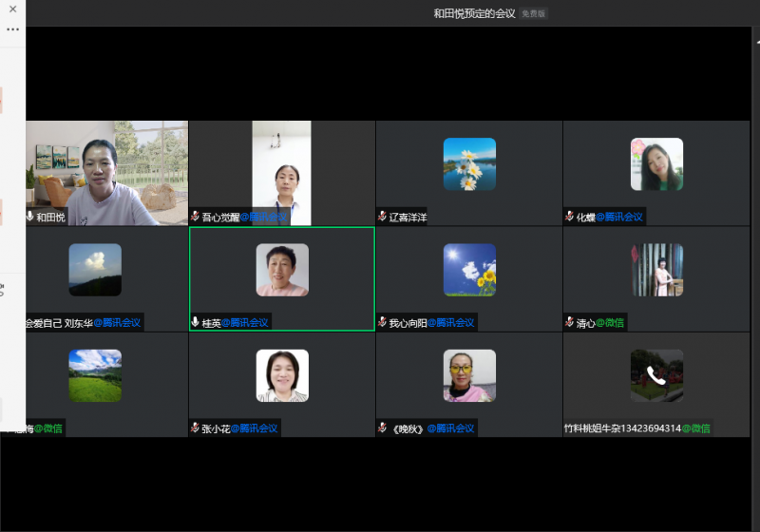Click the muted mic icon for 吾心觉醒
Image resolution: width=760 pixels, height=532 pixels.
pos(195,217)
